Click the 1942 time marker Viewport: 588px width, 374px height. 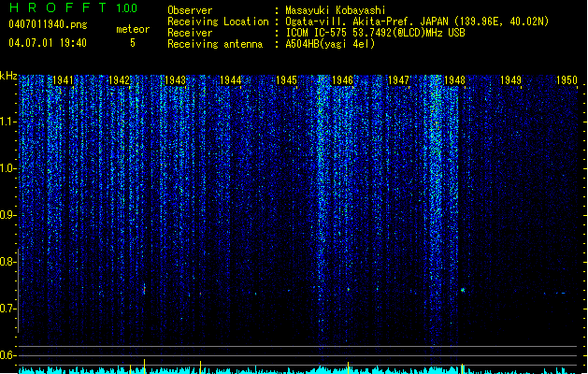(x=119, y=80)
